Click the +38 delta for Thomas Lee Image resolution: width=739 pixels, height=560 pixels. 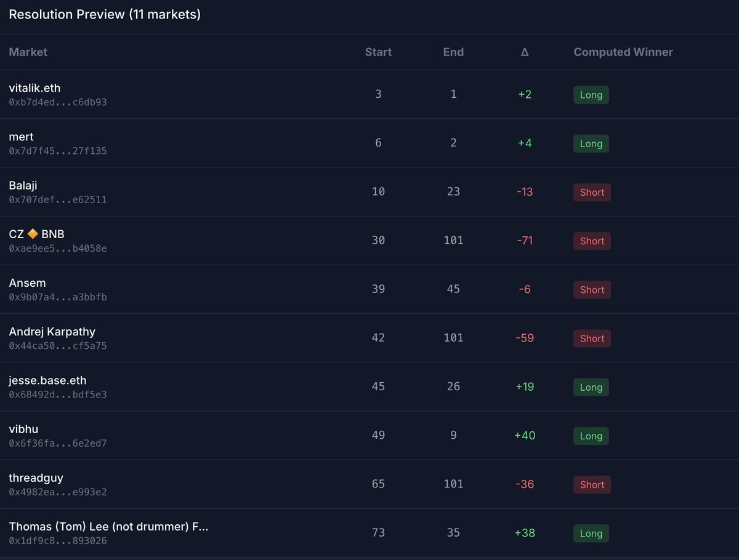click(x=525, y=533)
